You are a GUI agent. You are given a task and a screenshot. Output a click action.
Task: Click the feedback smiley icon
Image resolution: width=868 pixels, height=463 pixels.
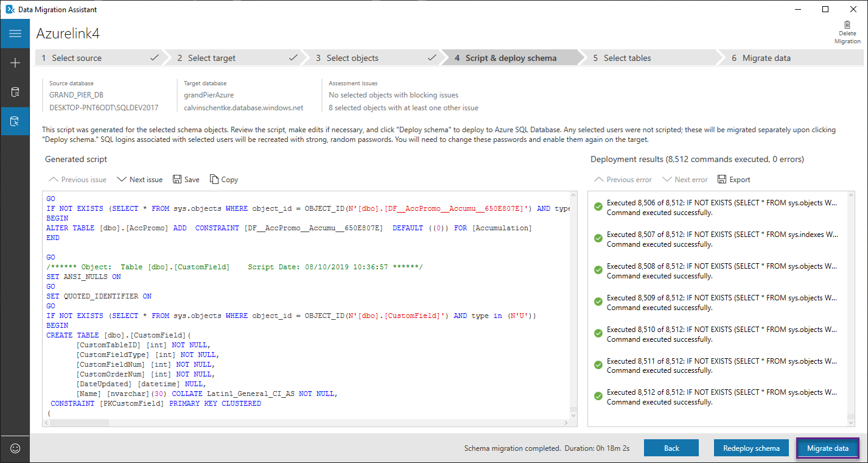click(15, 448)
